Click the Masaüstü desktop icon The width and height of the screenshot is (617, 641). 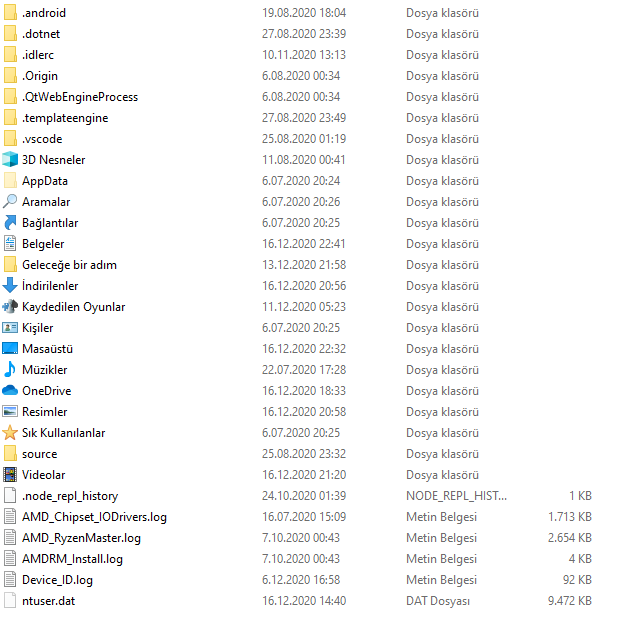10,349
